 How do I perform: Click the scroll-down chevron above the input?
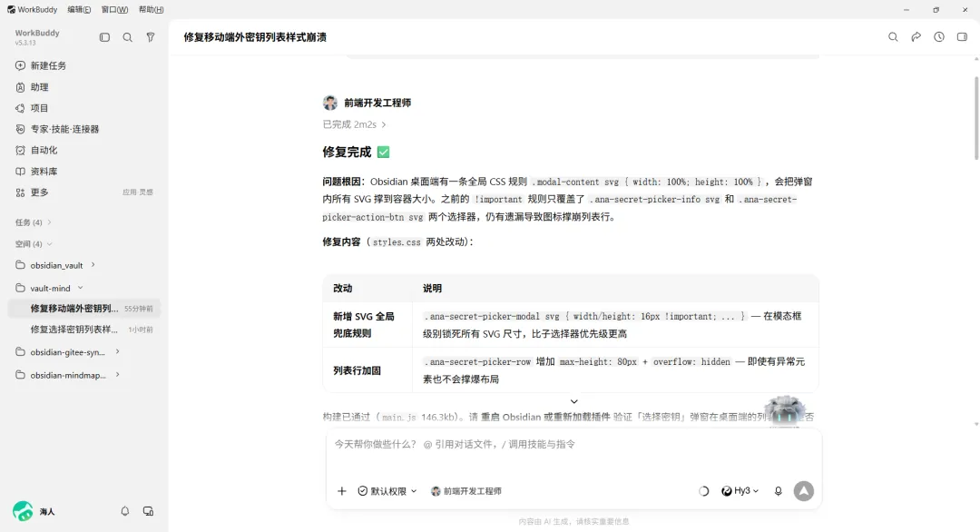point(573,401)
